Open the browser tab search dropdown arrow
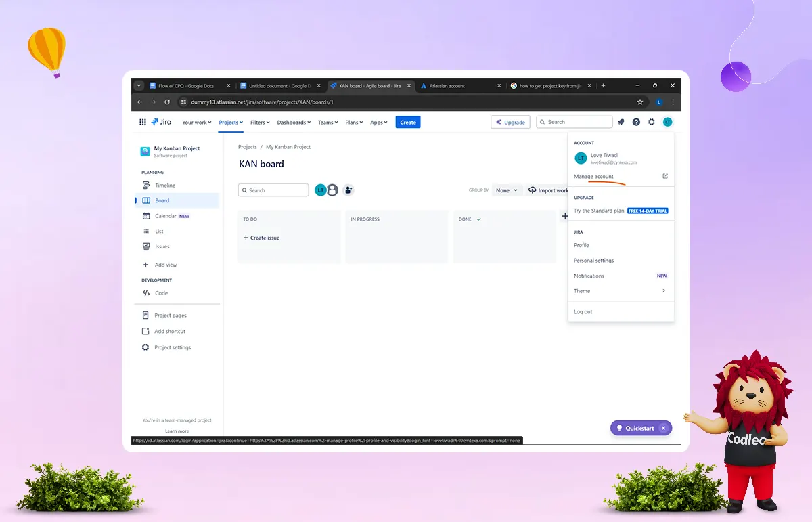 coord(139,86)
